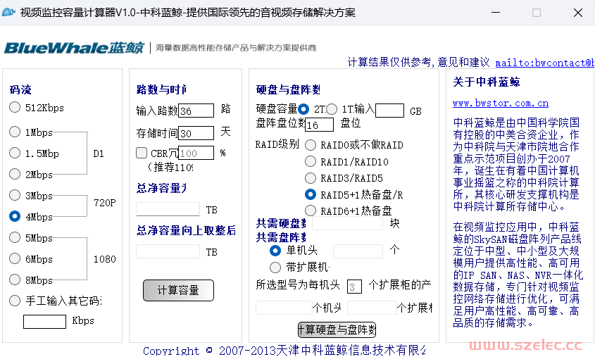595x364 pixels.
Task: Click the 硬盘与盘阵数 section heading
Action: (x=288, y=89)
